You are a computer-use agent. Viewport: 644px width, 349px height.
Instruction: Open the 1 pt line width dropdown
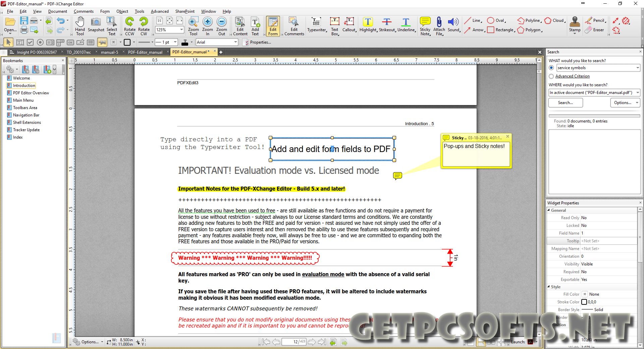pos(176,42)
